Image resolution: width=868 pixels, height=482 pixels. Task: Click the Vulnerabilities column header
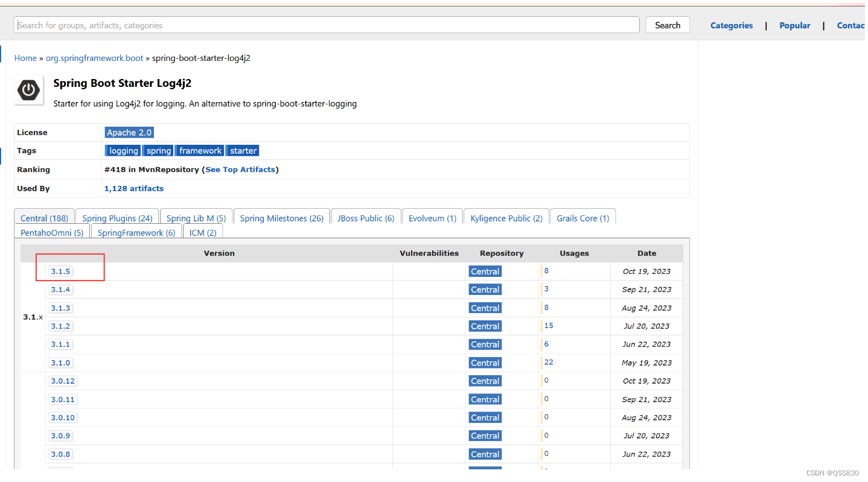coord(429,253)
